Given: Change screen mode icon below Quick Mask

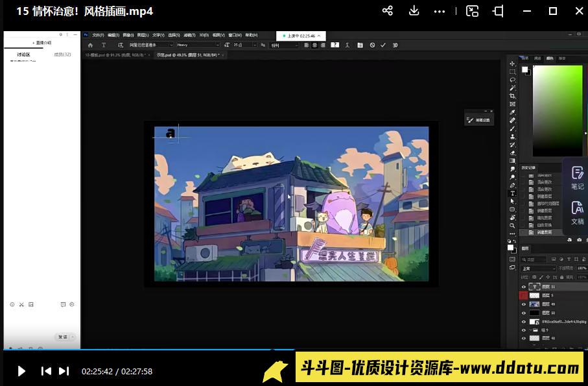Looking at the screenshot, I should pyautogui.click(x=512, y=267).
